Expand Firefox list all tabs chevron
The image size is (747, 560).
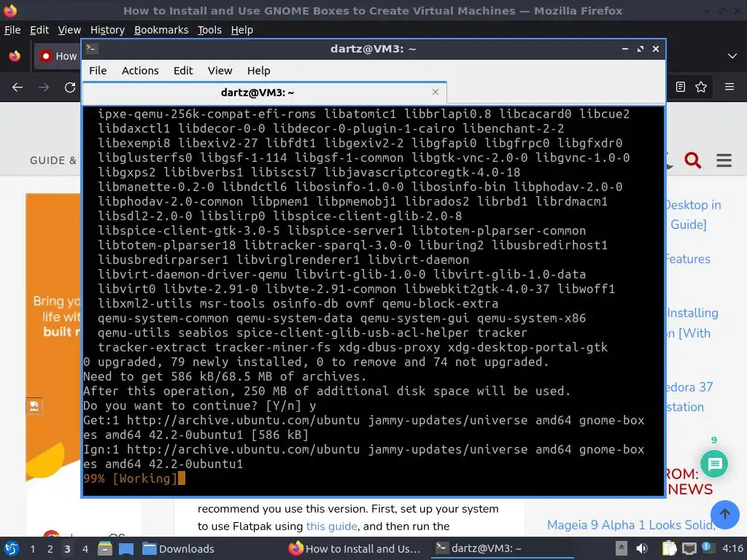point(732,56)
